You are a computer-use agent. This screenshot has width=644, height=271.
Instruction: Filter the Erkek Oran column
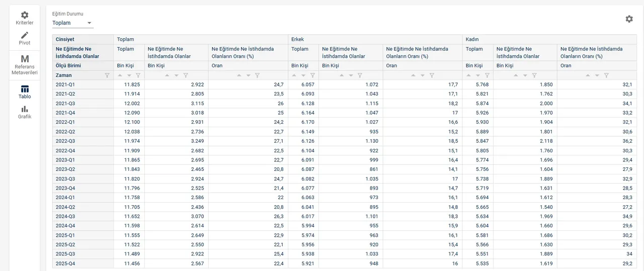point(432,75)
